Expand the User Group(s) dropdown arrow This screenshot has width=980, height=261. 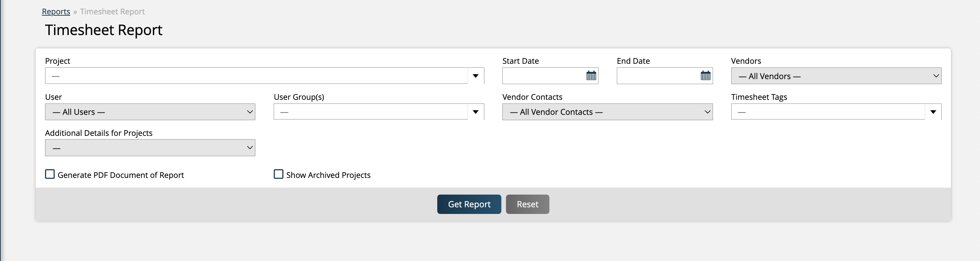[x=476, y=112]
